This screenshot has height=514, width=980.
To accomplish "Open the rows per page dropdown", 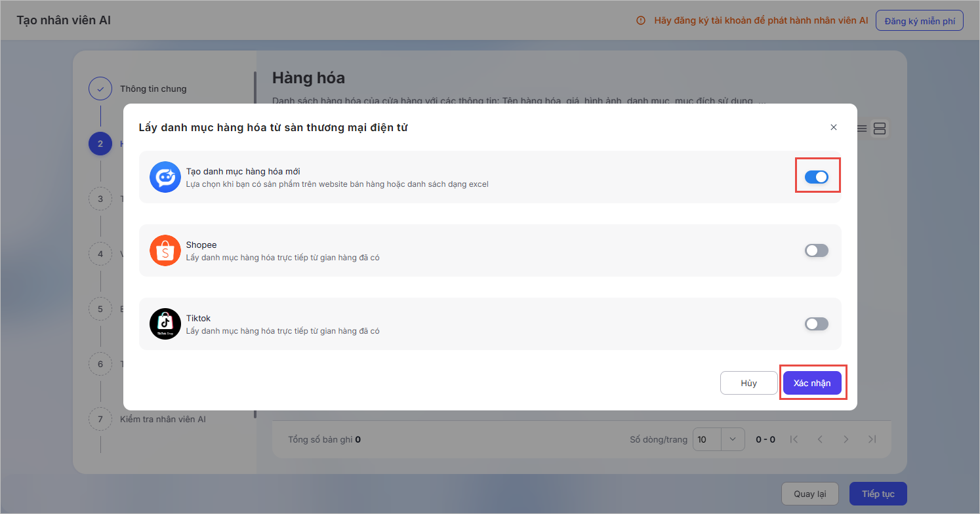I will click(733, 439).
